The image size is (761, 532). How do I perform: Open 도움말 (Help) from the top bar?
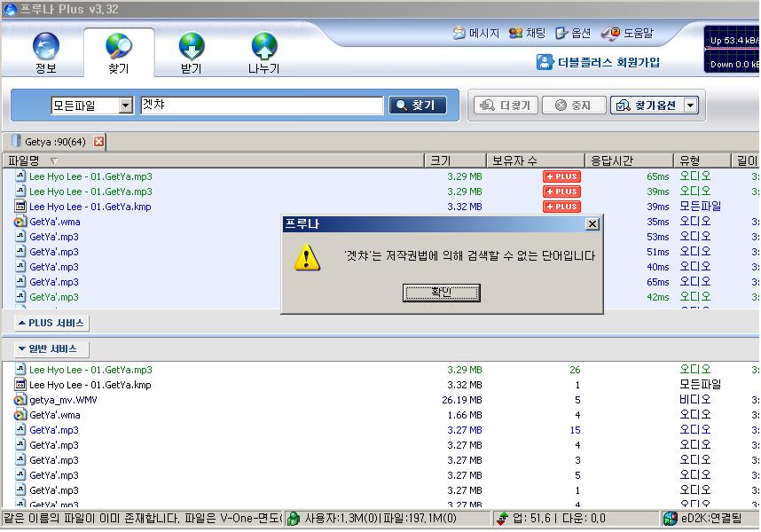pyautogui.click(x=628, y=33)
